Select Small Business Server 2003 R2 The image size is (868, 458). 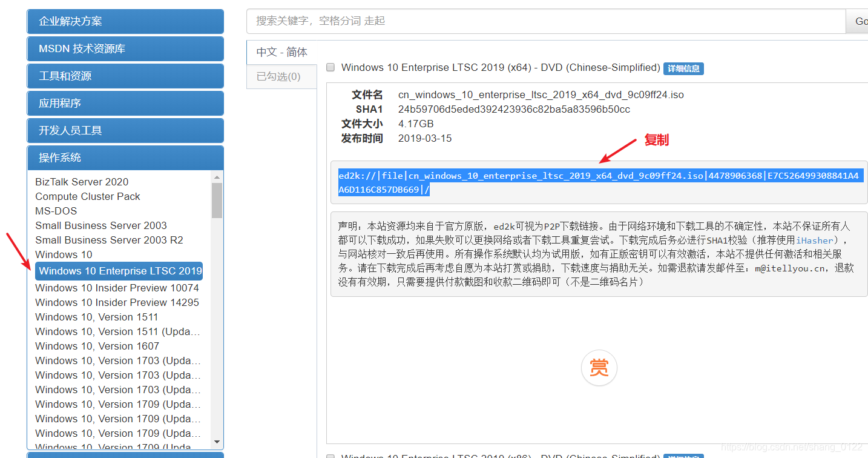pos(109,240)
